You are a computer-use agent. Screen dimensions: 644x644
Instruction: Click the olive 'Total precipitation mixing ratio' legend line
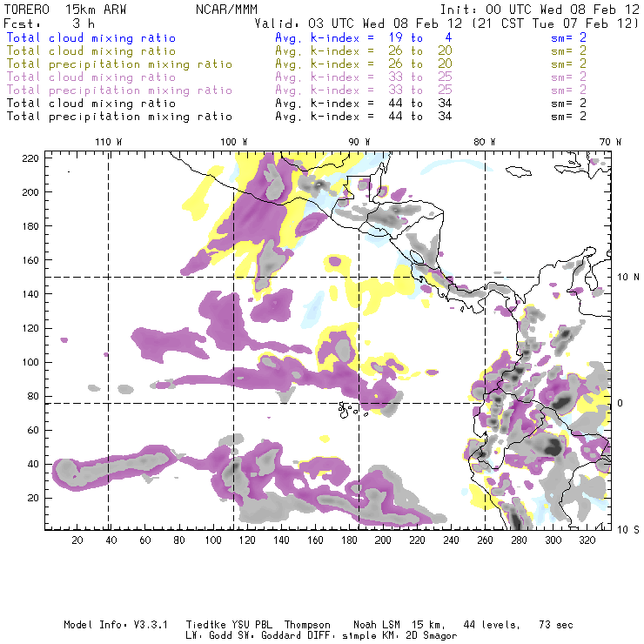tap(119, 64)
